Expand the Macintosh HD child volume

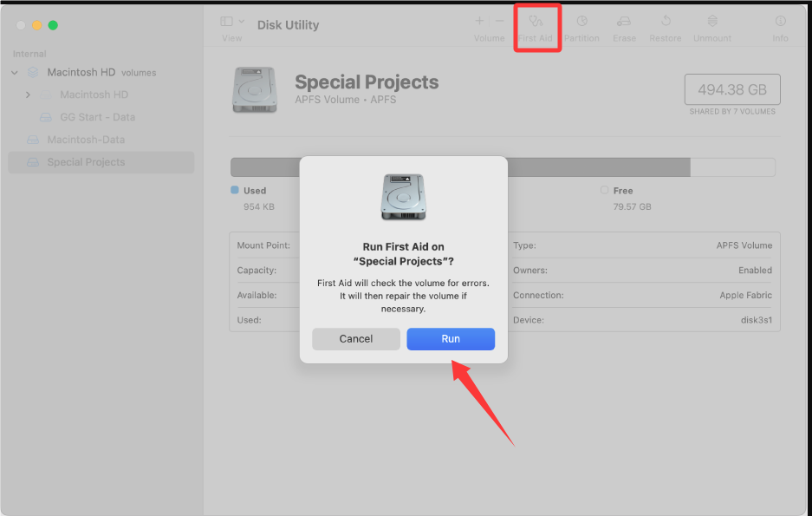pos(28,95)
